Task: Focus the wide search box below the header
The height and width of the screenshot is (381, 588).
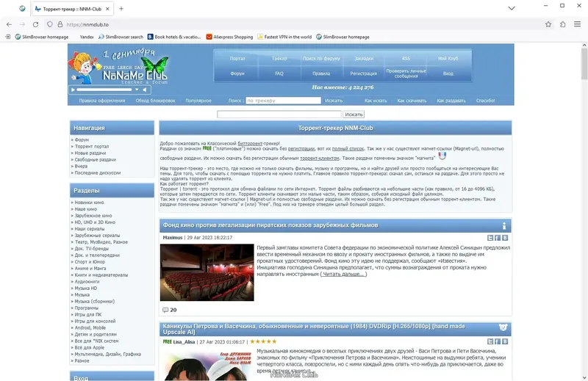Action: pyautogui.click(x=279, y=115)
